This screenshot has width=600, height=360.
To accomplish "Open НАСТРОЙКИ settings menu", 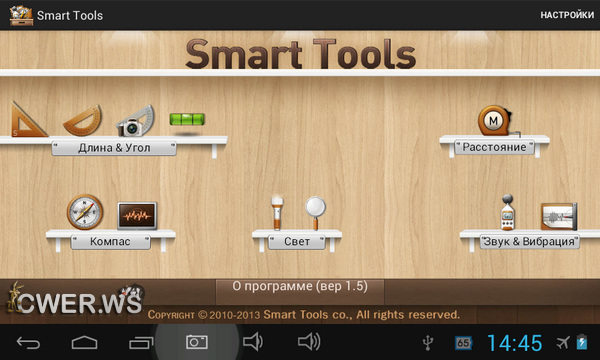I will point(567,15).
